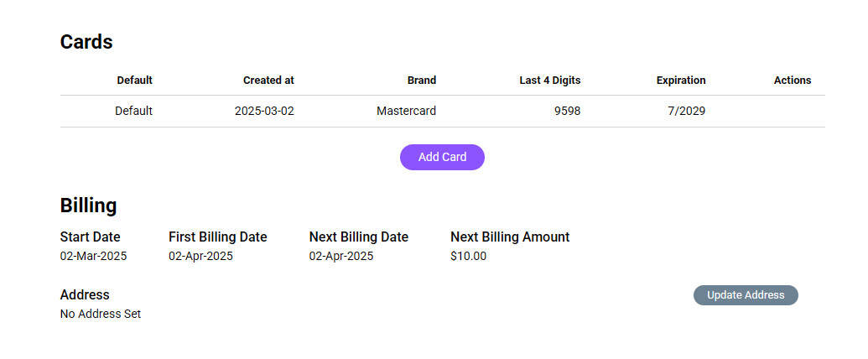
Task: Select the Mastercard brand cell
Action: click(406, 111)
